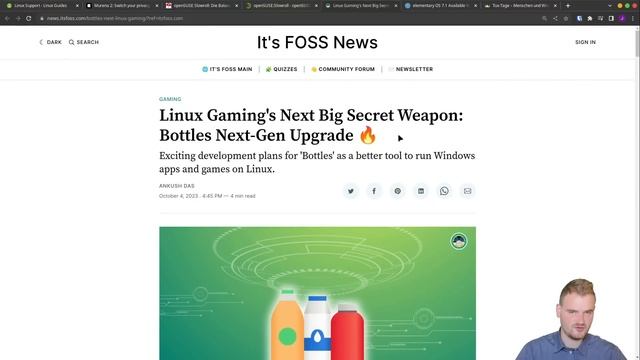Open the Gaming category tag
This screenshot has width=640, height=360.
(x=170, y=99)
